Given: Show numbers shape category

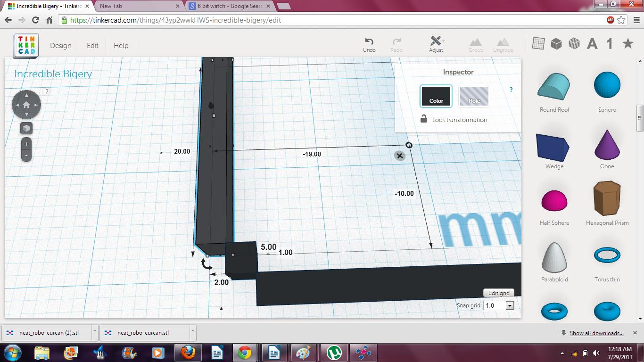Looking at the screenshot, I should click(610, 44).
